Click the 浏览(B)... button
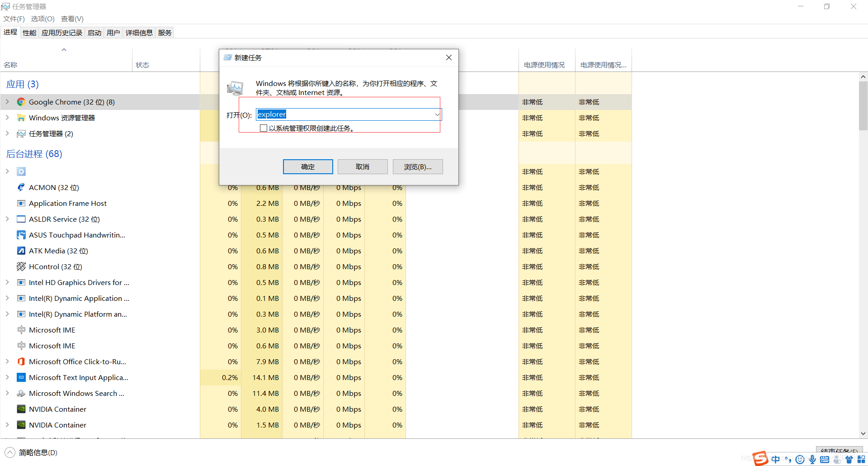The image size is (868, 466). pyautogui.click(x=418, y=166)
